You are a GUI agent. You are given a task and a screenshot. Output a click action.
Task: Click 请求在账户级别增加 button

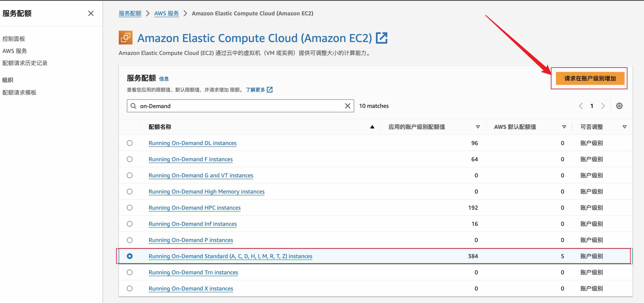pyautogui.click(x=590, y=78)
